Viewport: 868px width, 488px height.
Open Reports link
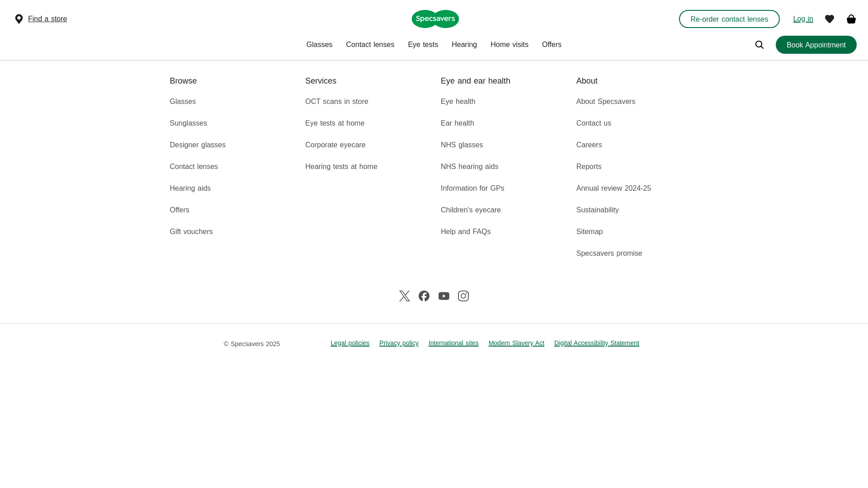click(x=589, y=167)
